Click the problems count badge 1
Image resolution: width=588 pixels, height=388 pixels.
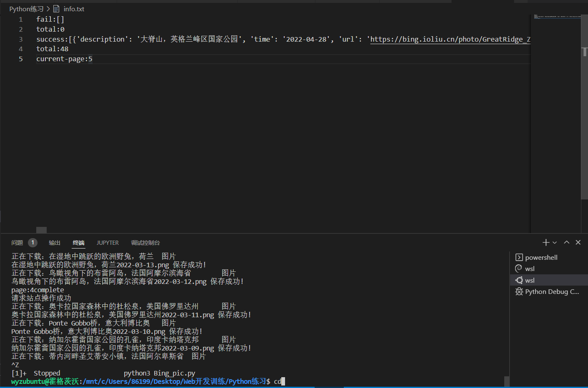[x=33, y=242]
